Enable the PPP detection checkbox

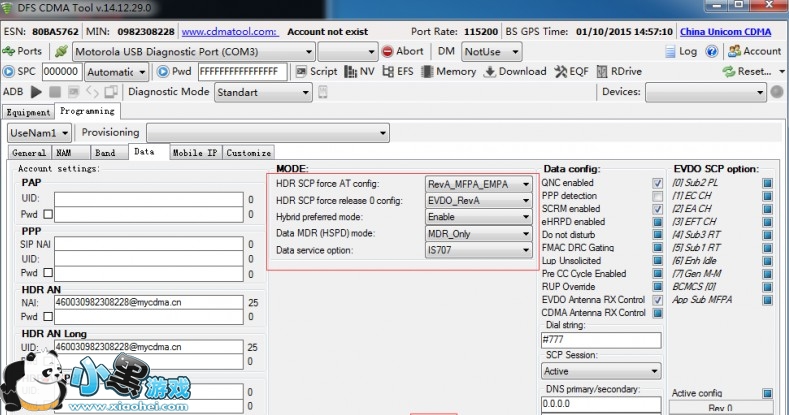(657, 196)
